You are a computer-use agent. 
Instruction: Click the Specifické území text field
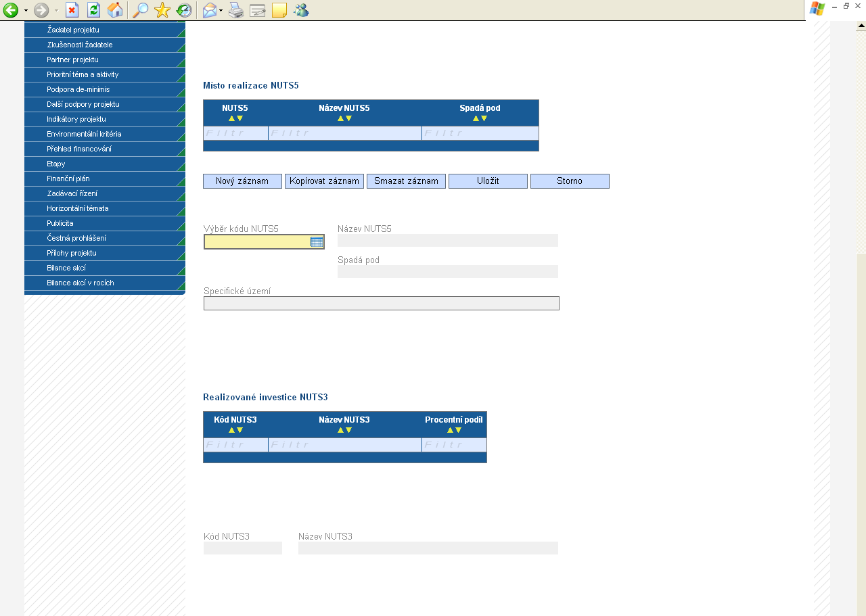click(382, 304)
